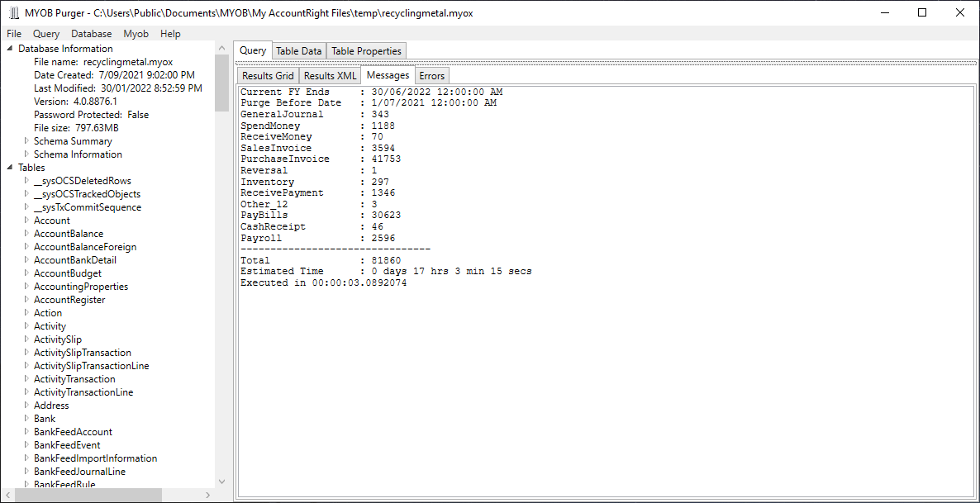This screenshot has width=980, height=503.
Task: Click the File size: 797.63MB entry
Action: pos(76,128)
